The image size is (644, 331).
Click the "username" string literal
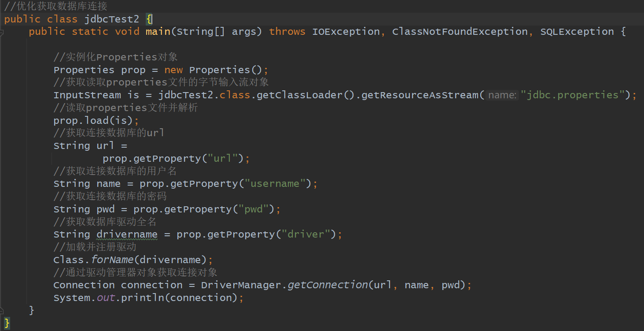tap(275, 184)
